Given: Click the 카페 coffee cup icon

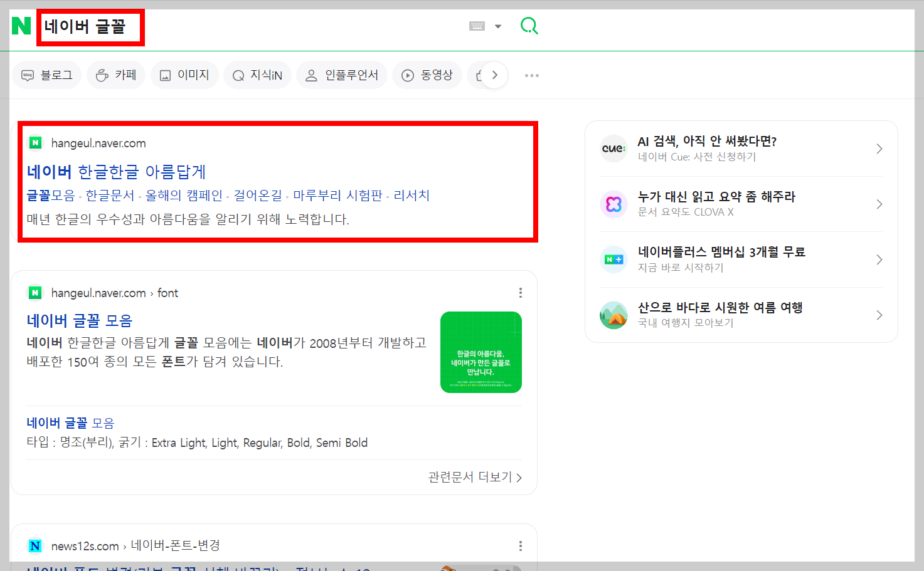Looking at the screenshot, I should click(x=102, y=75).
